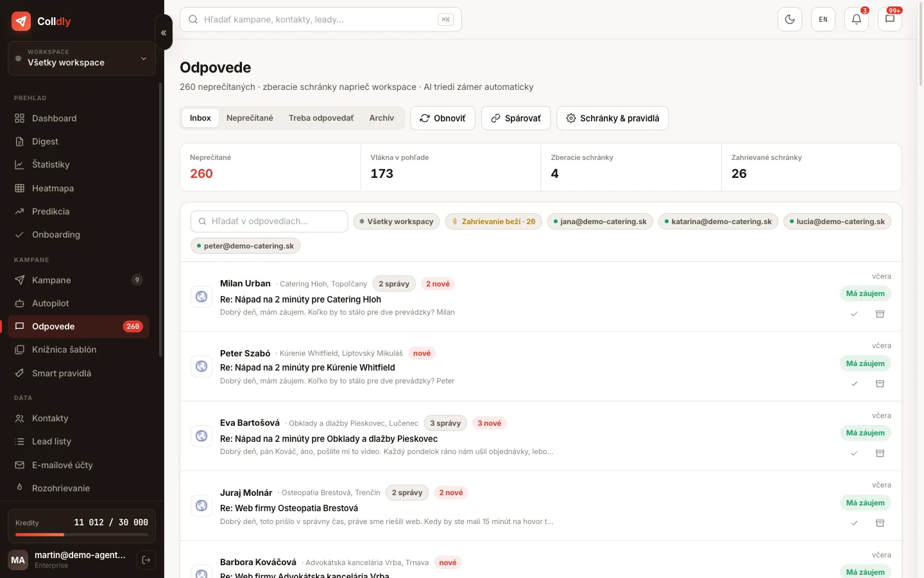Open Dashboard in the sidebar

click(78, 118)
